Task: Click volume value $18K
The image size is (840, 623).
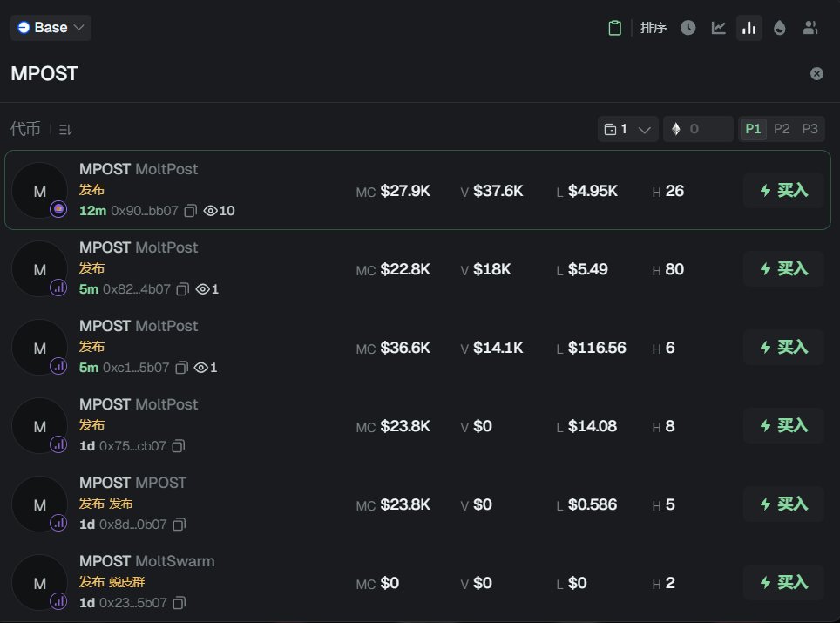Action: 491,269
